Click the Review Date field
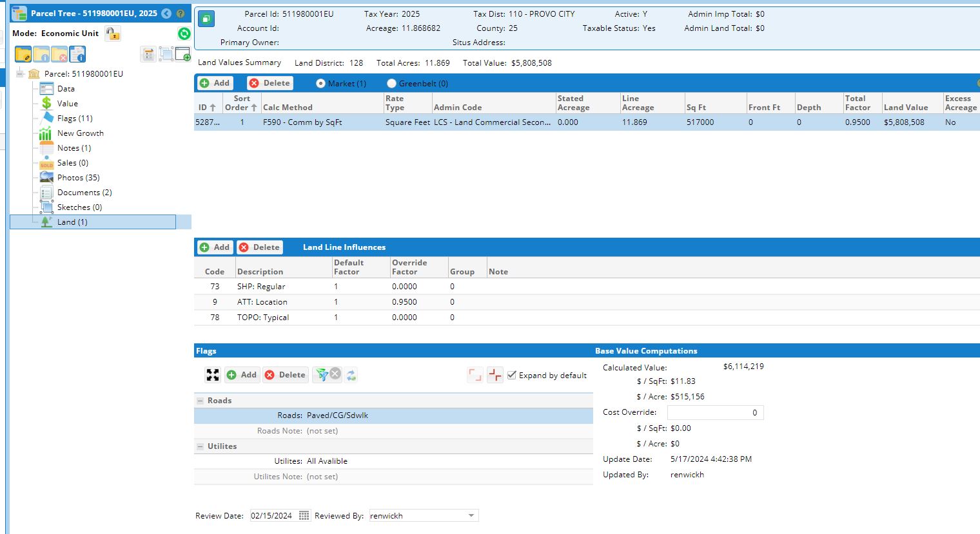Viewport: 980px width, 534px height. tap(273, 515)
